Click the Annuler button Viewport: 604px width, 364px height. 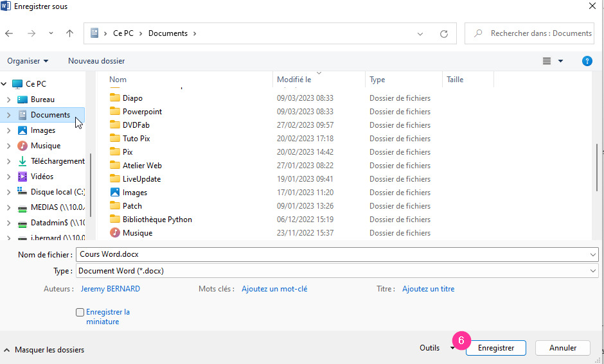[x=563, y=348]
